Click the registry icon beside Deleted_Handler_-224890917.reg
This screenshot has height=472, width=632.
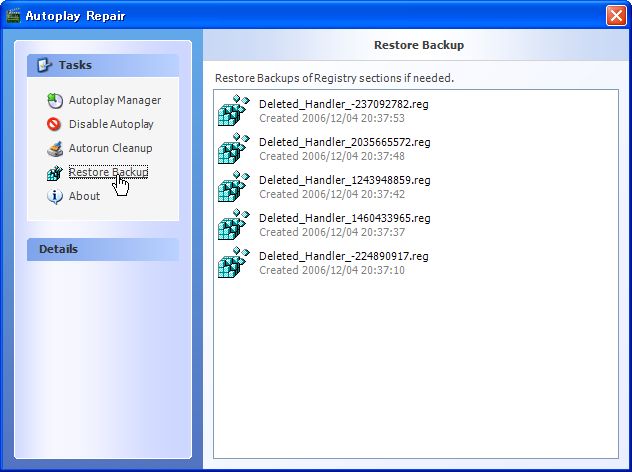click(234, 262)
